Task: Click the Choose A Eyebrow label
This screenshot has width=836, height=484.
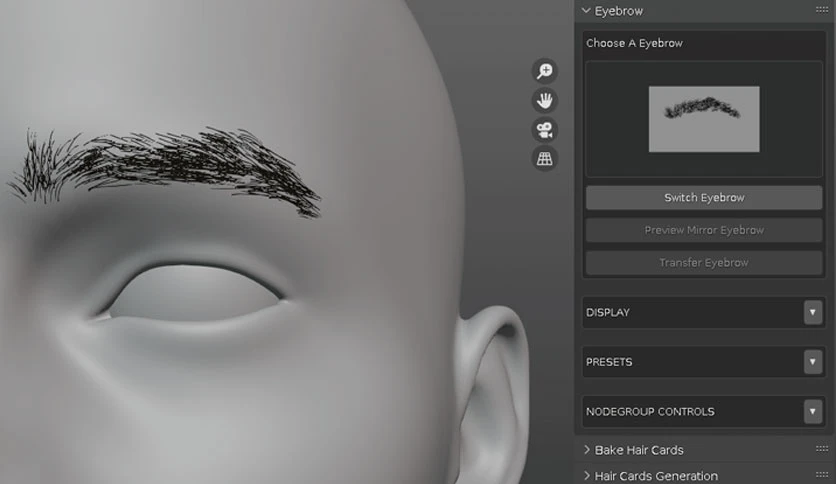Action: pos(634,43)
